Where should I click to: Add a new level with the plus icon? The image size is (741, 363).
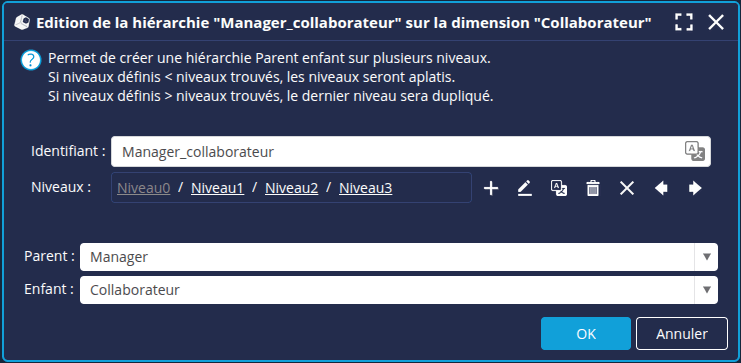tap(491, 189)
